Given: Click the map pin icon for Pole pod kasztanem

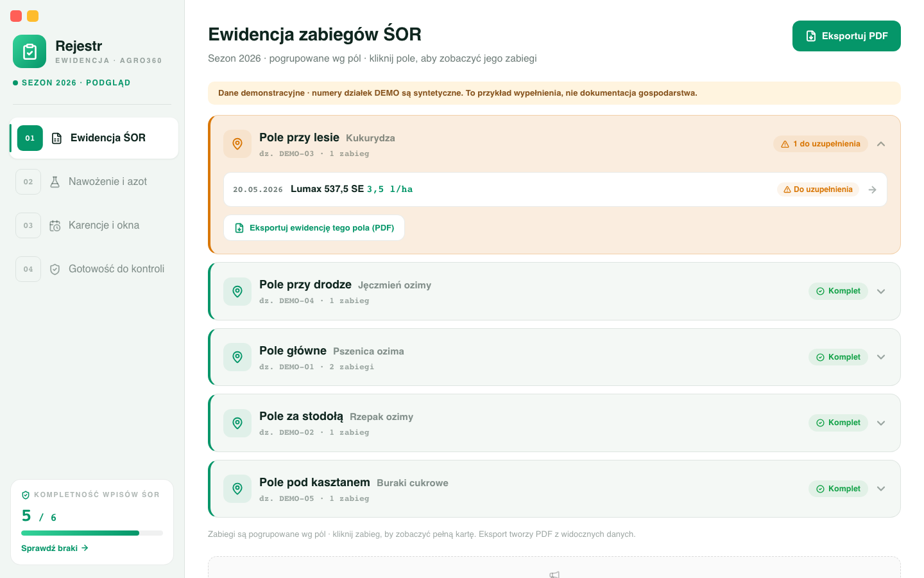Looking at the screenshot, I should [x=237, y=489].
